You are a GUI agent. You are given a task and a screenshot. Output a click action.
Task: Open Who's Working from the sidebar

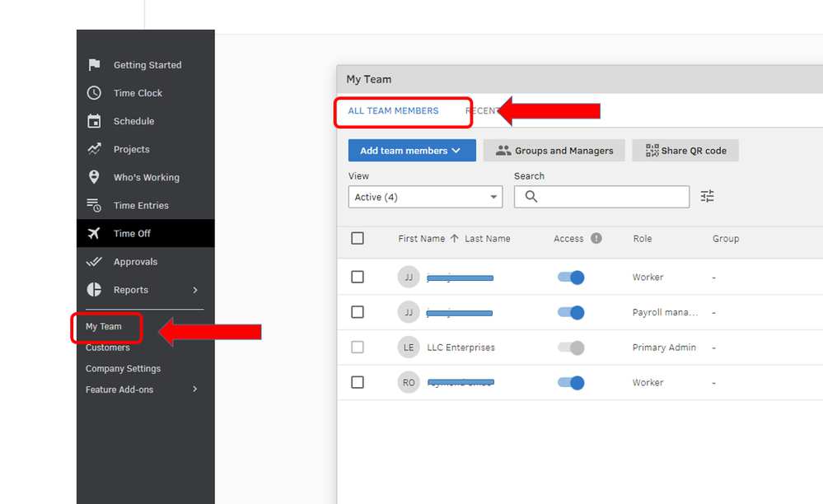(147, 177)
